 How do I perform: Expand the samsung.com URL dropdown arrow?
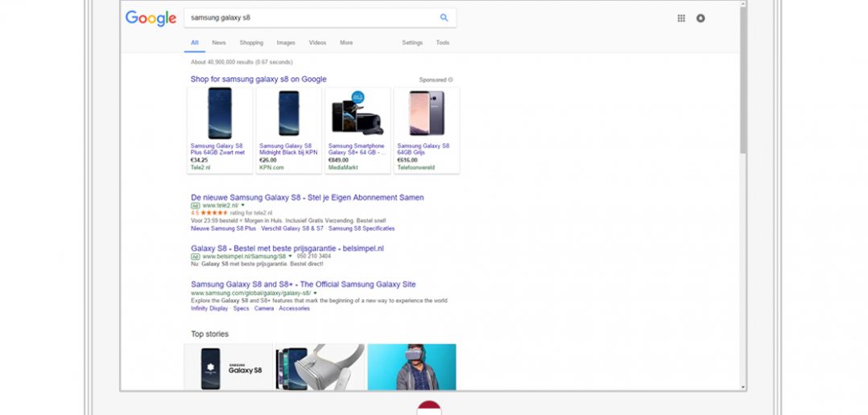tap(315, 293)
